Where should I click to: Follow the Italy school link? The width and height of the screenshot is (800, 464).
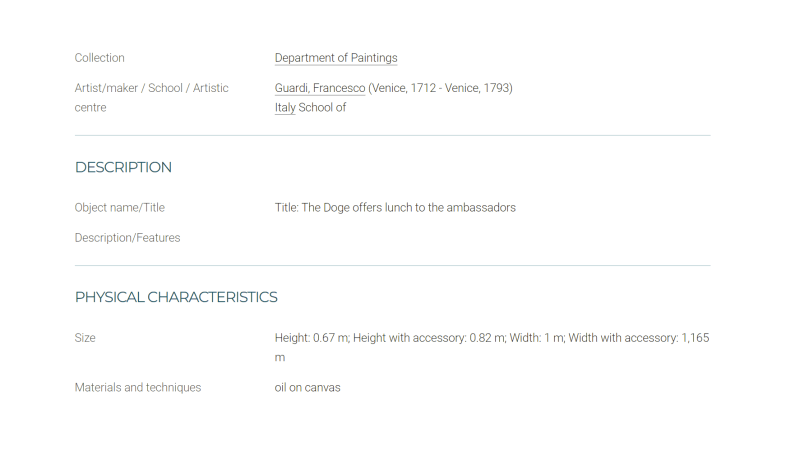285,108
